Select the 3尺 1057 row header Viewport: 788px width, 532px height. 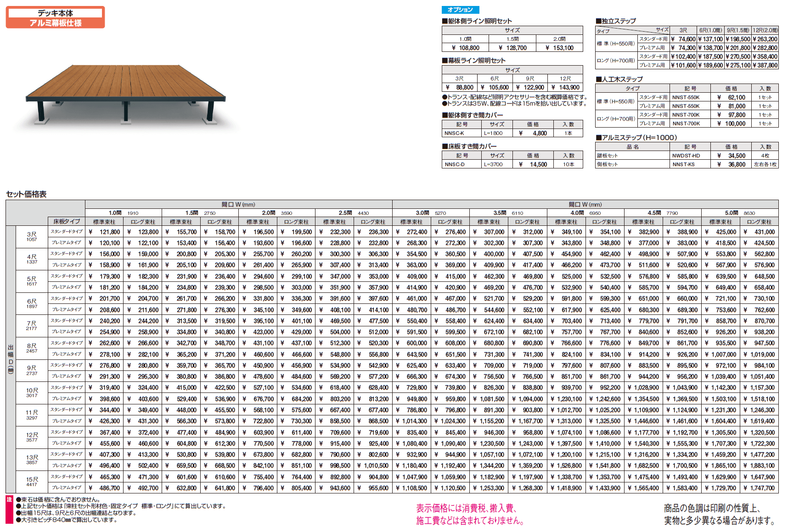pos(32,237)
